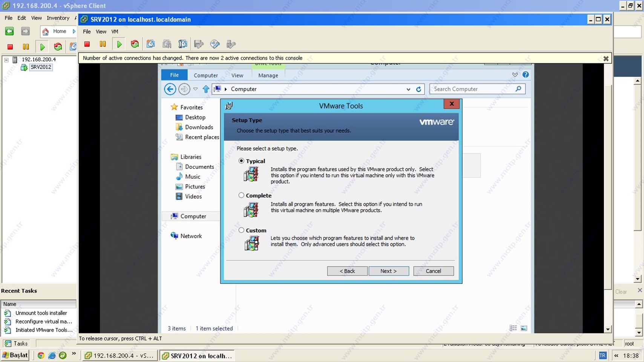
Task: Open console window View menu
Action: pyautogui.click(x=101, y=32)
